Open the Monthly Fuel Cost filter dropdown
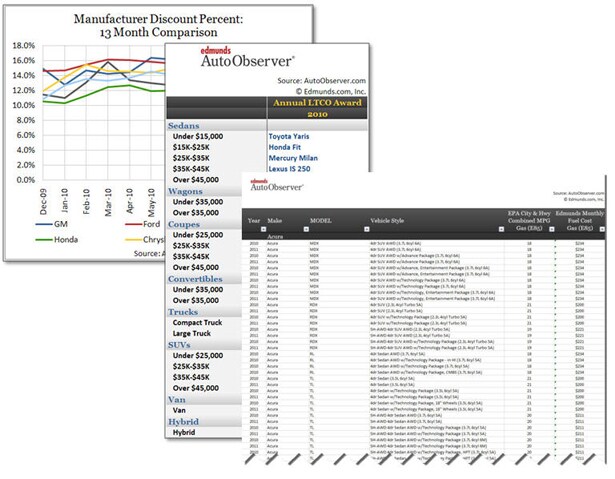 pos(602,229)
